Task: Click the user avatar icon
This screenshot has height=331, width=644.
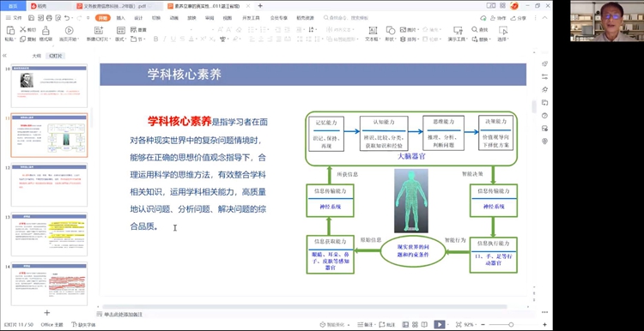Action: click(513, 6)
